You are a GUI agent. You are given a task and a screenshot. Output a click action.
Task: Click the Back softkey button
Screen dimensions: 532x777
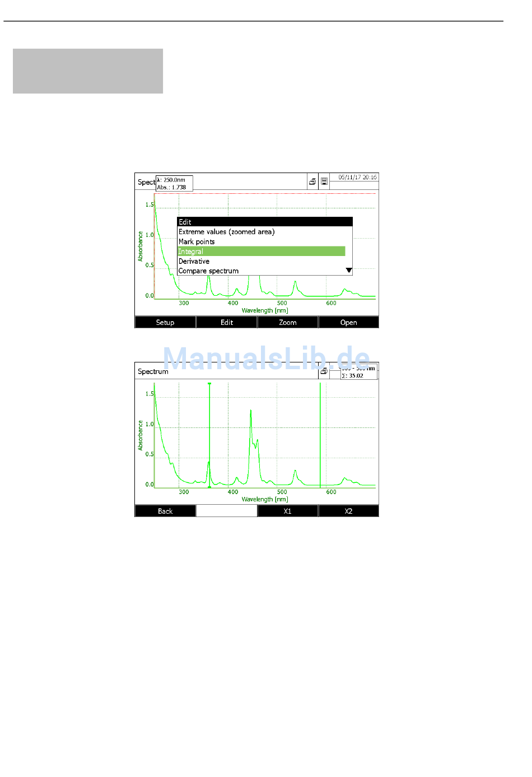pos(165,511)
